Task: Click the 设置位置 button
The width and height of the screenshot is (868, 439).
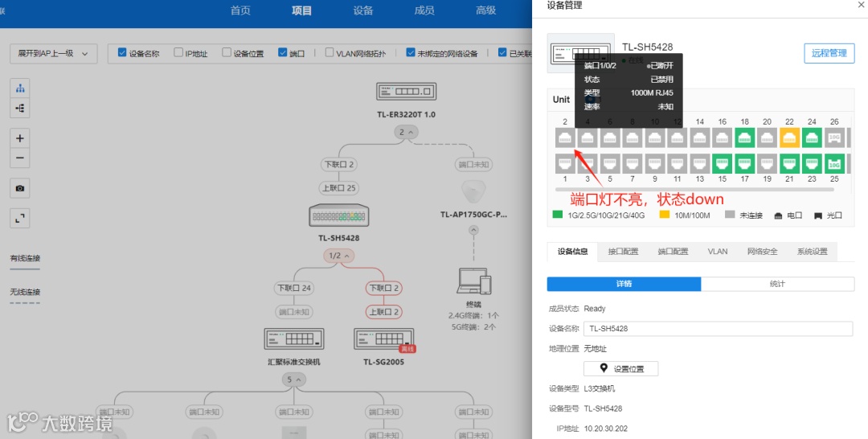Action: click(x=621, y=369)
